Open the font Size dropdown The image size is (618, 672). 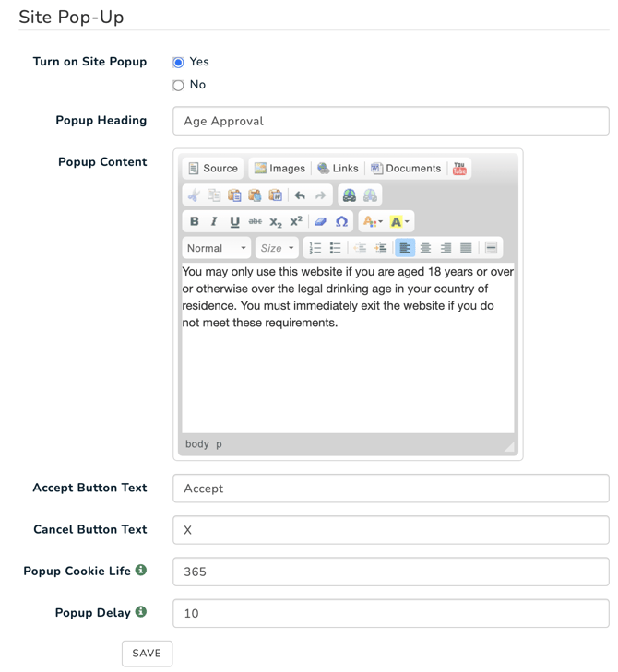point(277,248)
